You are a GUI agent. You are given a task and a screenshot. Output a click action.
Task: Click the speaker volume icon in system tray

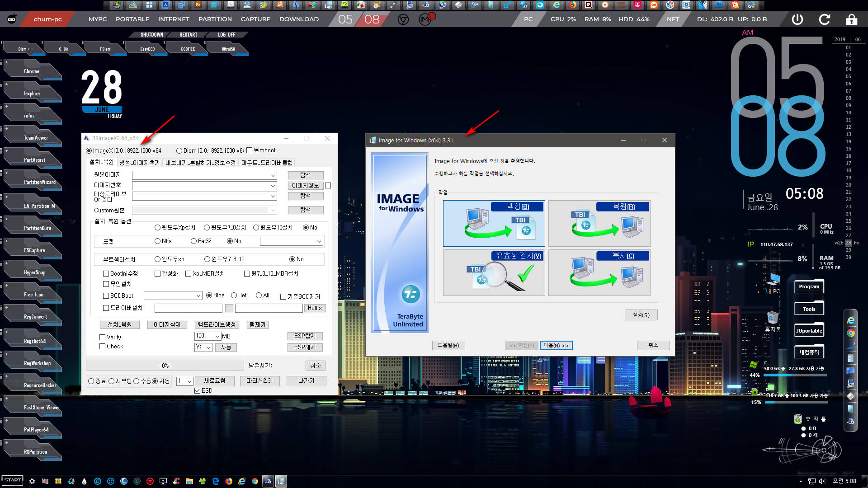click(x=822, y=481)
